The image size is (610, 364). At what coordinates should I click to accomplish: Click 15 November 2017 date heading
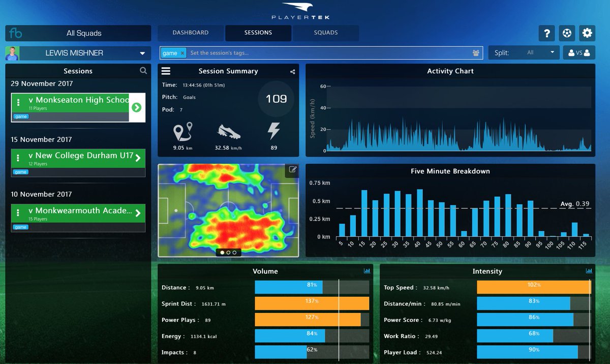point(42,139)
